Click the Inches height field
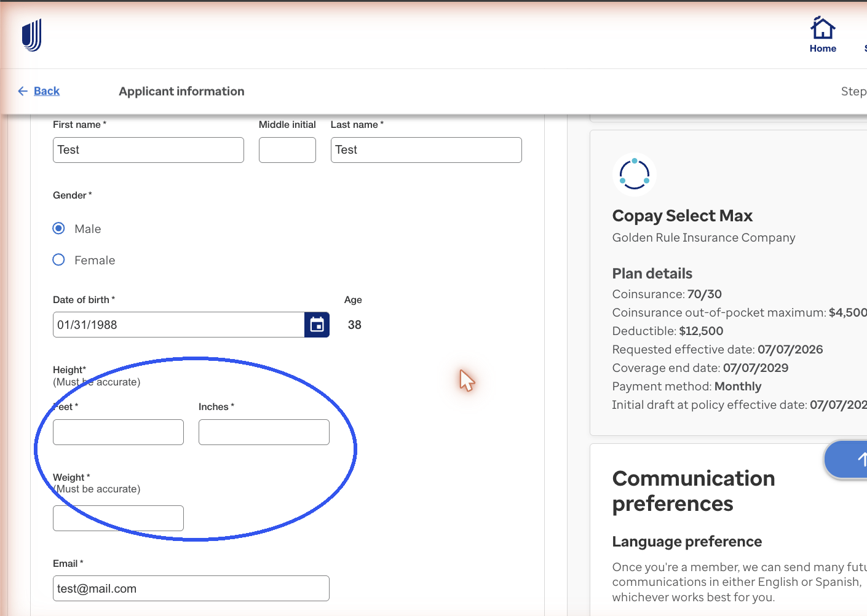Image resolution: width=867 pixels, height=616 pixels. [264, 432]
